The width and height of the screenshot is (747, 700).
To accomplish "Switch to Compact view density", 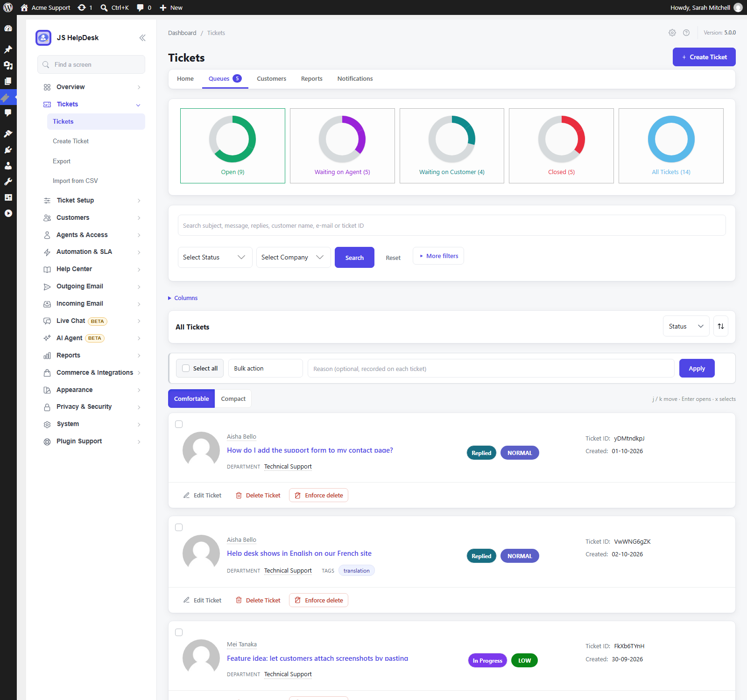I will [x=233, y=399].
